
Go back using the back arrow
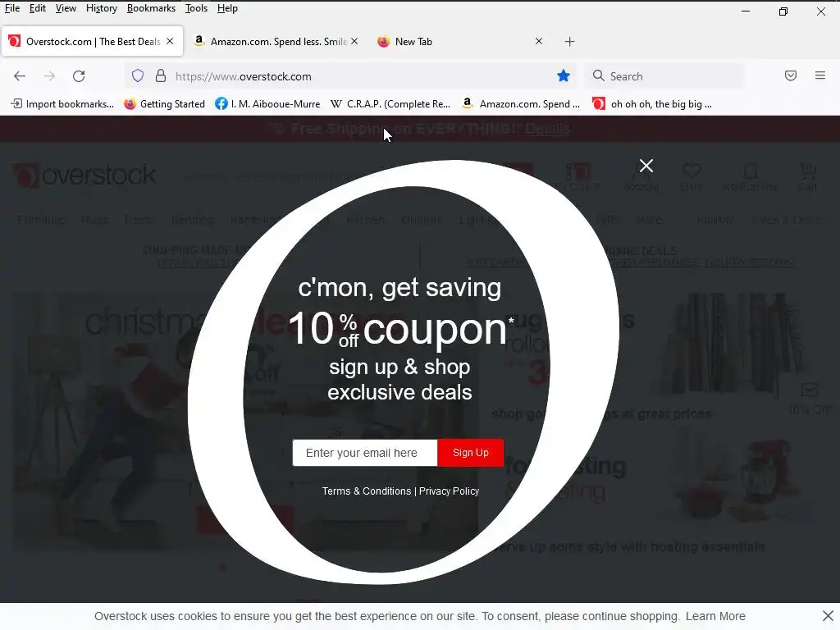(x=20, y=76)
